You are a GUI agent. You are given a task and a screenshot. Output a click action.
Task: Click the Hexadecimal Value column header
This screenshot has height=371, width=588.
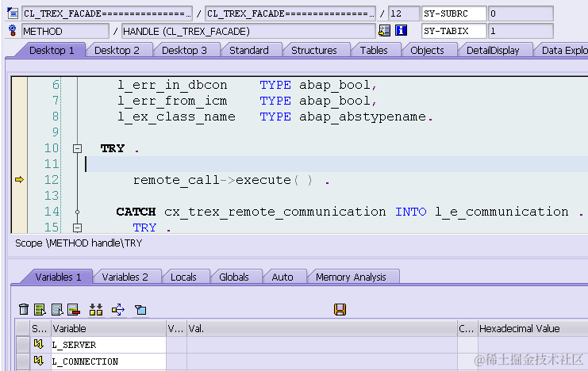(x=533, y=329)
